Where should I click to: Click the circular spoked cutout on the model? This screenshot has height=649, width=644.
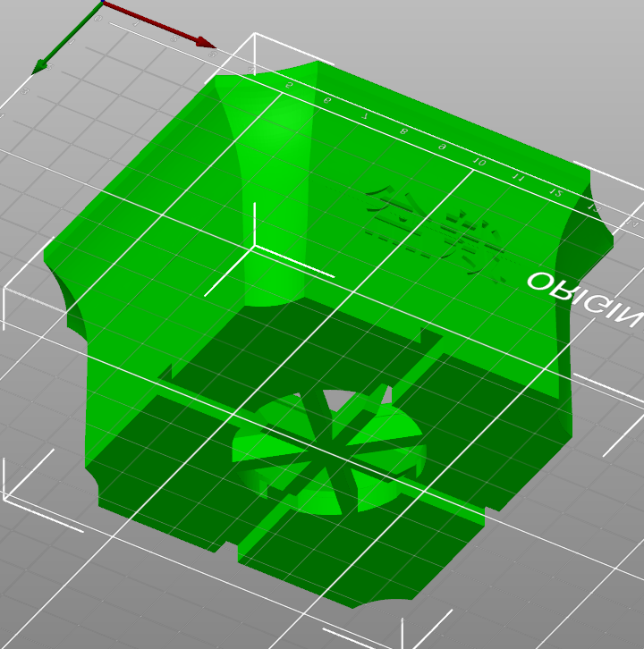pos(329,452)
